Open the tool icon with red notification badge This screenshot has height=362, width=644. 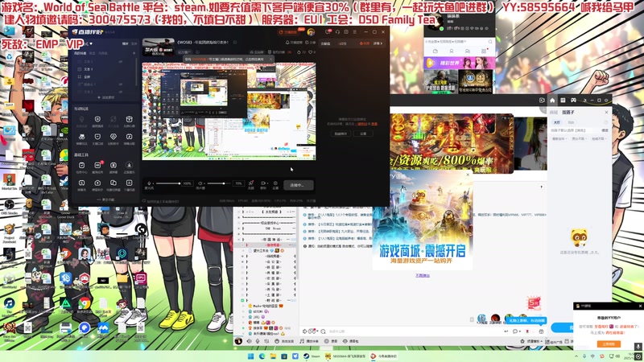click(97, 165)
